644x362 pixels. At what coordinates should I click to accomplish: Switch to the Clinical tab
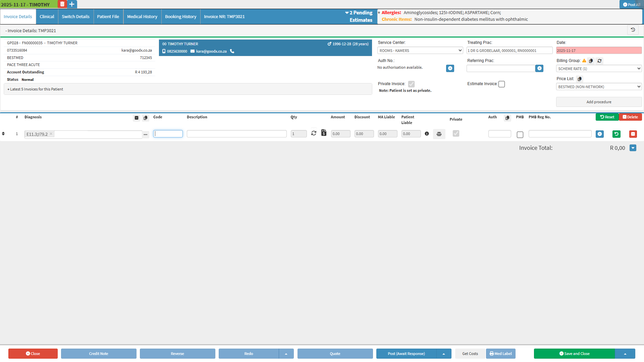47,17
